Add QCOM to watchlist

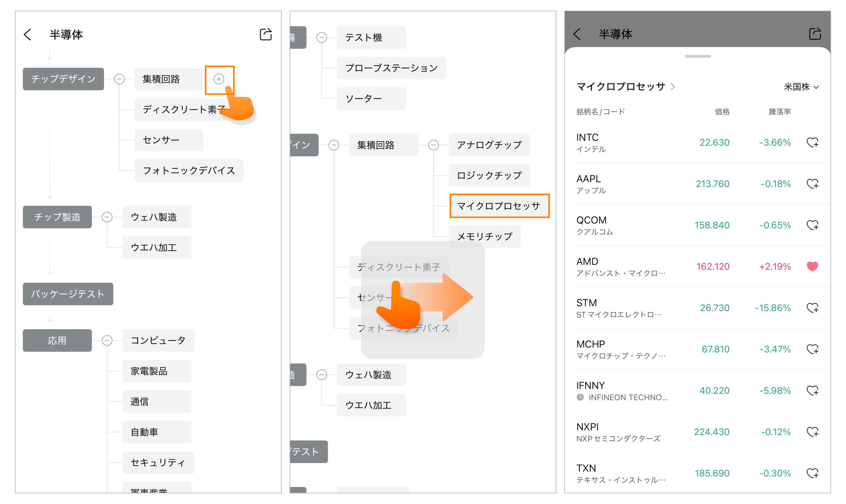tap(812, 225)
